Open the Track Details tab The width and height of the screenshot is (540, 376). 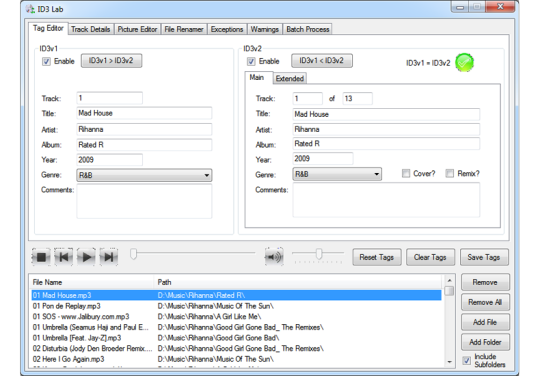click(x=91, y=29)
